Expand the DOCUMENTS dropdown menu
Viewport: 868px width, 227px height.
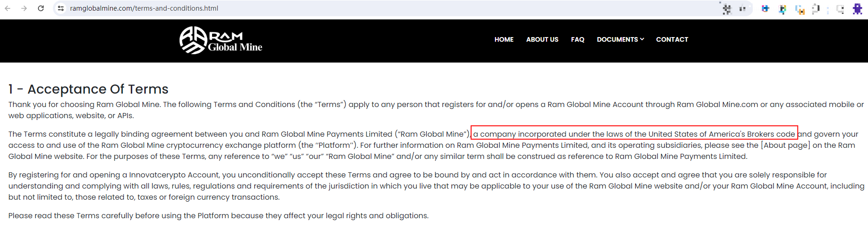coord(617,39)
